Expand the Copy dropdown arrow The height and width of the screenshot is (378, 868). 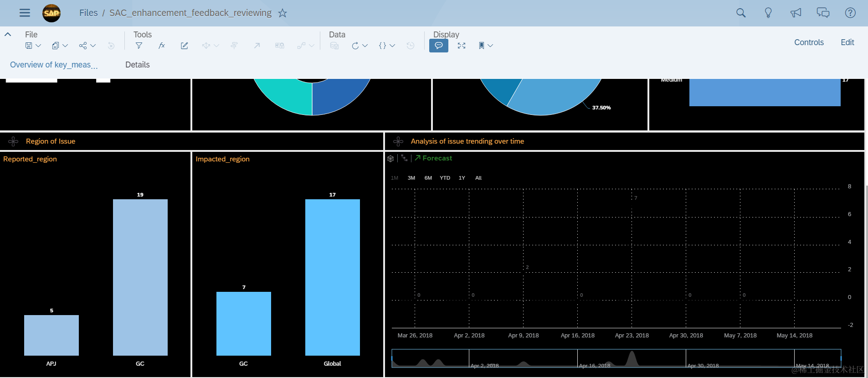pyautogui.click(x=65, y=46)
